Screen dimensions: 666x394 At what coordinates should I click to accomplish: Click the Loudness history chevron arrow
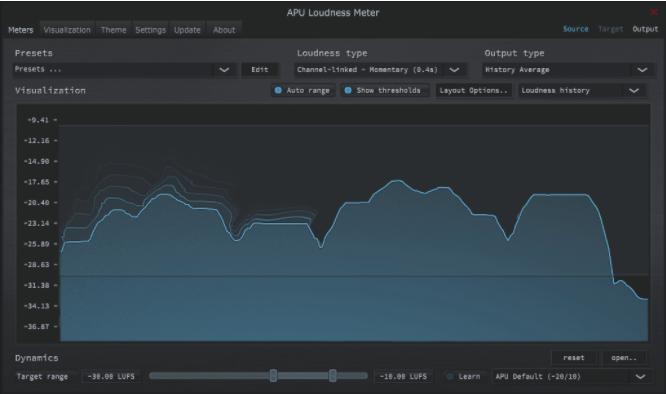[x=634, y=90]
